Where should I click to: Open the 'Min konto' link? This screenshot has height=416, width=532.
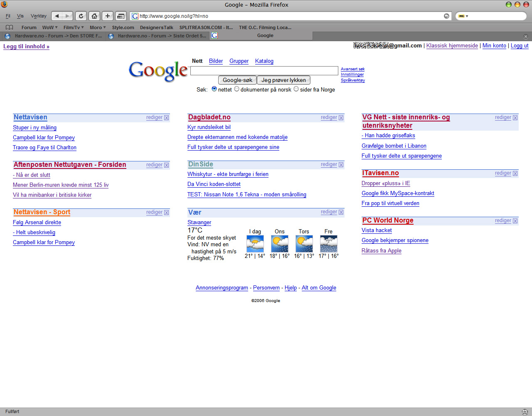click(494, 46)
